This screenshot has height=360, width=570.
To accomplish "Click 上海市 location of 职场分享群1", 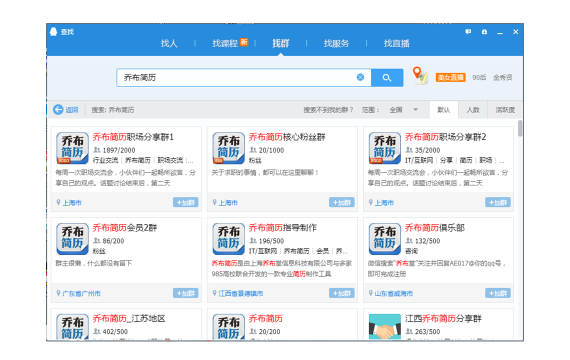I will [72, 203].
